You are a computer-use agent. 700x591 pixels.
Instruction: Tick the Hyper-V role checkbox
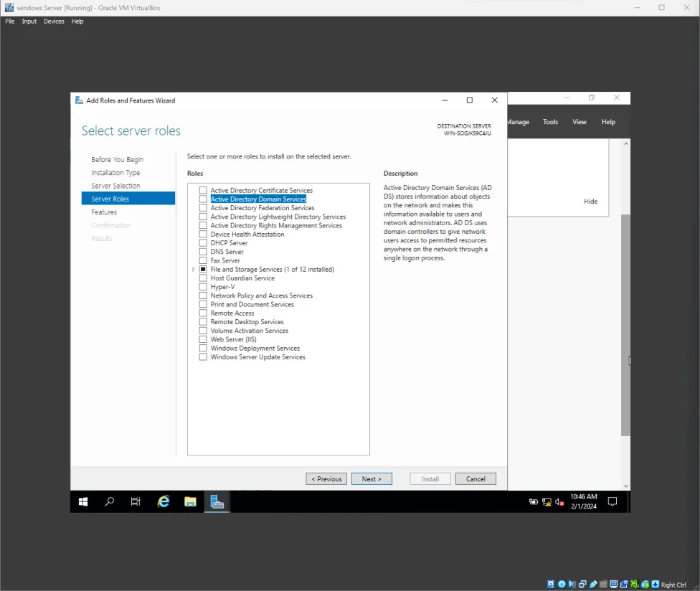point(203,287)
